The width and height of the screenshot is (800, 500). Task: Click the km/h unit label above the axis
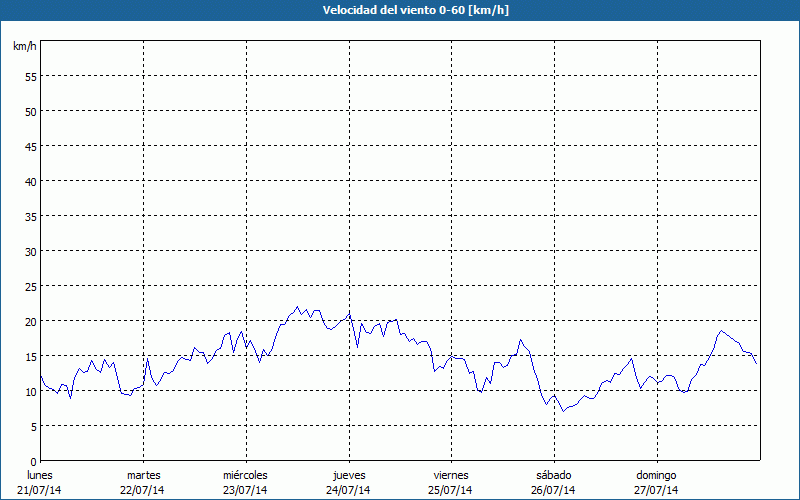click(x=25, y=47)
